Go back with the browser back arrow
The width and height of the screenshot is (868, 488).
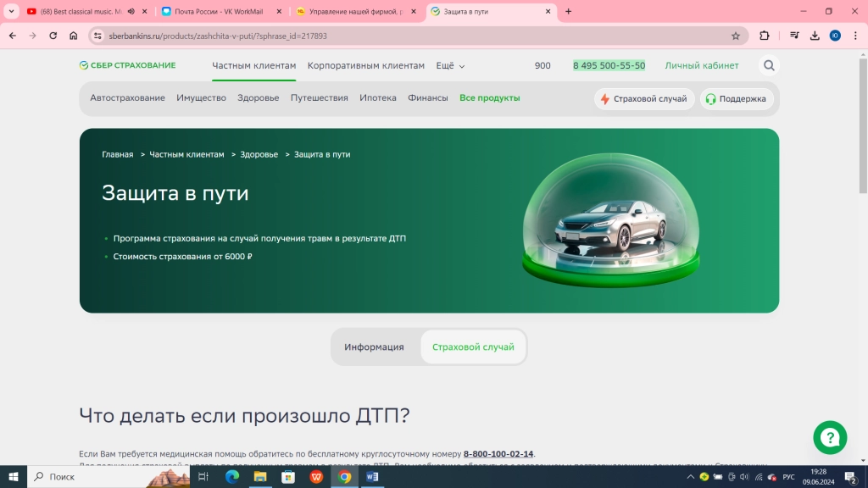pos(12,36)
